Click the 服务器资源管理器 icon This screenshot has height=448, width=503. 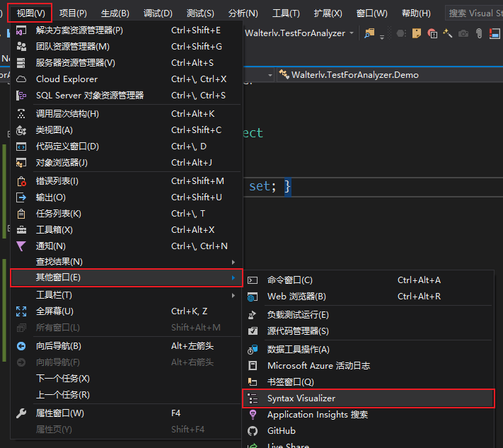point(21,63)
